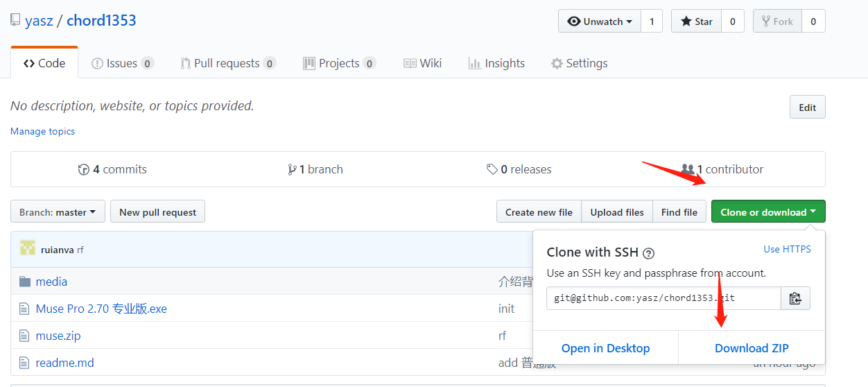Select the Code tab
This screenshot has height=387, width=868.
44,63
